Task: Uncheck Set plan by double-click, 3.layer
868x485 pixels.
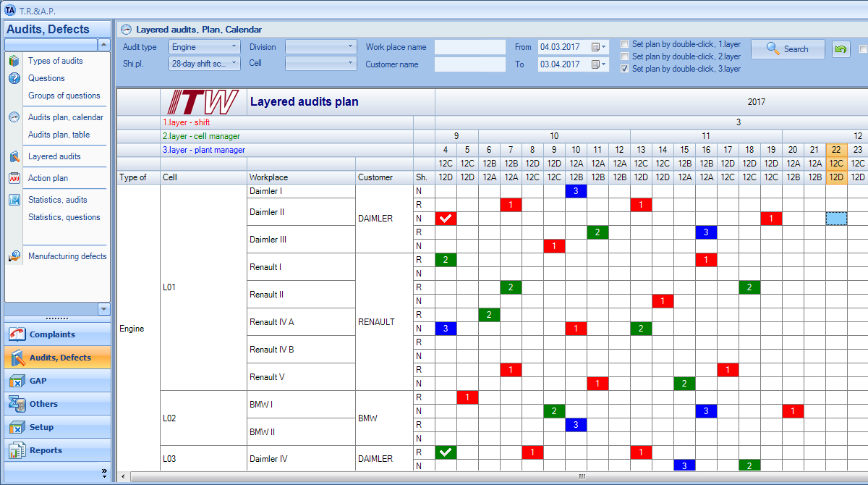Action: [625, 69]
